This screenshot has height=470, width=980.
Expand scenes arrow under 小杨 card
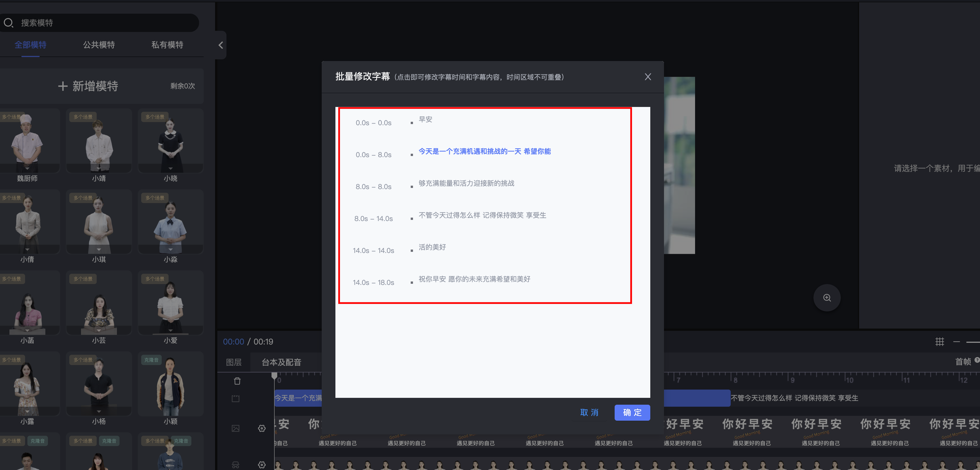pyautogui.click(x=99, y=412)
